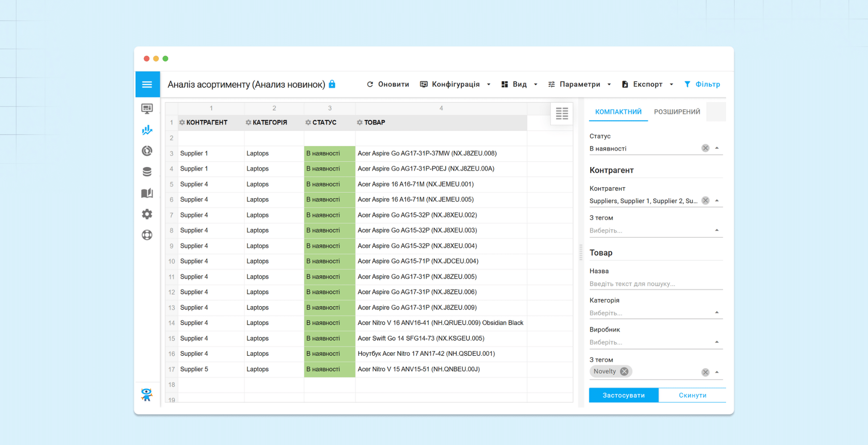Open the hamburger main menu

[147, 84]
